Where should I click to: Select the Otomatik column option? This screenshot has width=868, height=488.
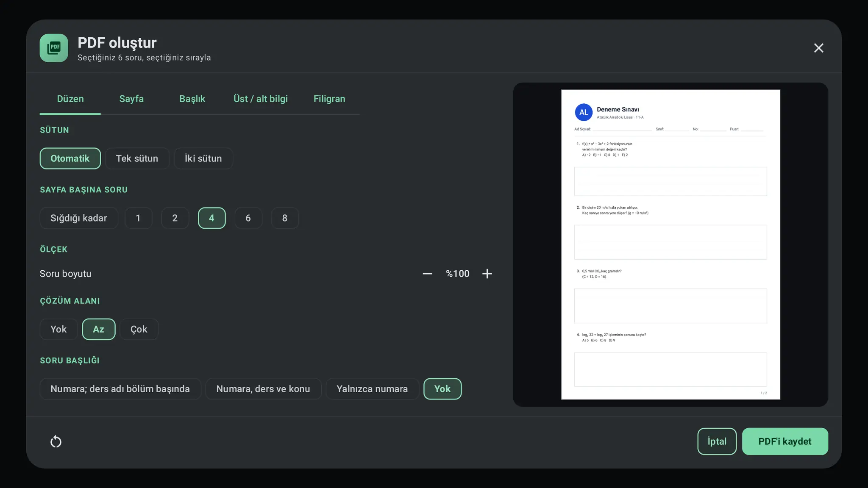pyautogui.click(x=70, y=158)
